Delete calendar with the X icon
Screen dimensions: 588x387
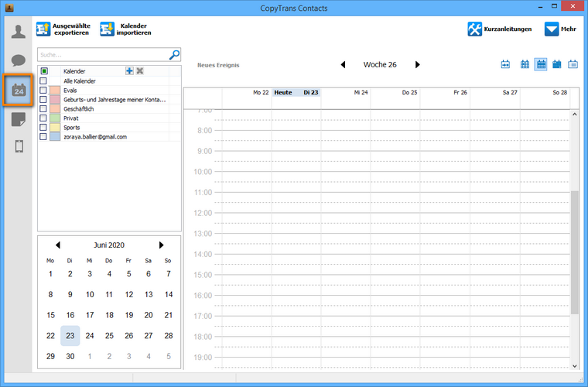point(140,71)
